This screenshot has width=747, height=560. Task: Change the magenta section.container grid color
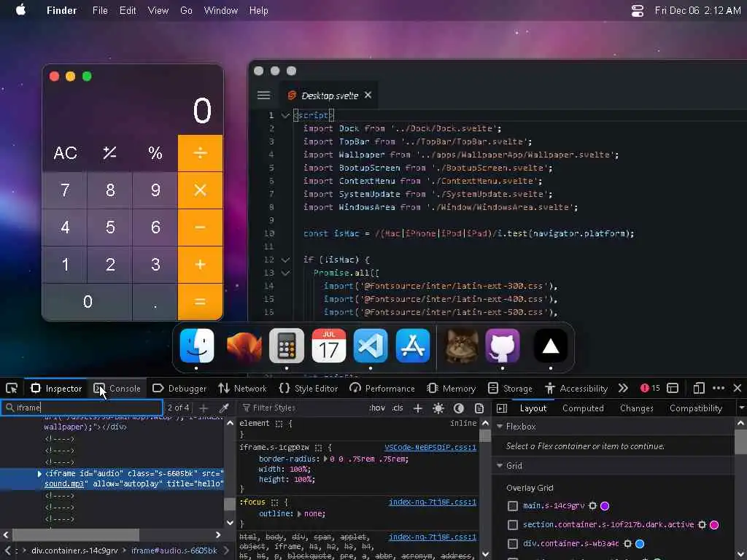[714, 525]
